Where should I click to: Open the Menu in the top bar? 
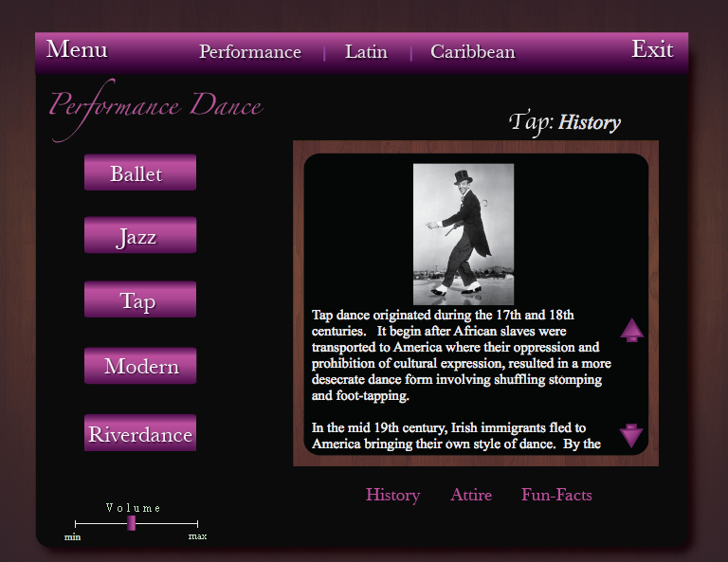[77, 49]
